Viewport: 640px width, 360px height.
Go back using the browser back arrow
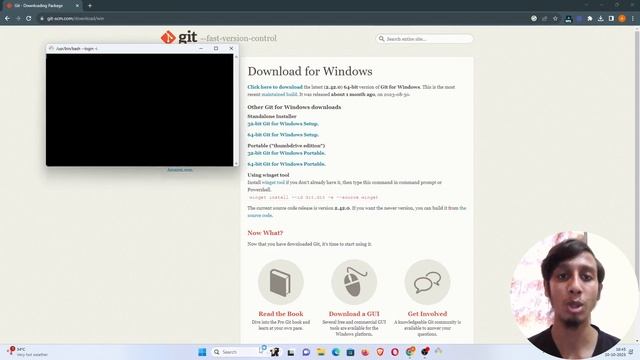click(7, 18)
